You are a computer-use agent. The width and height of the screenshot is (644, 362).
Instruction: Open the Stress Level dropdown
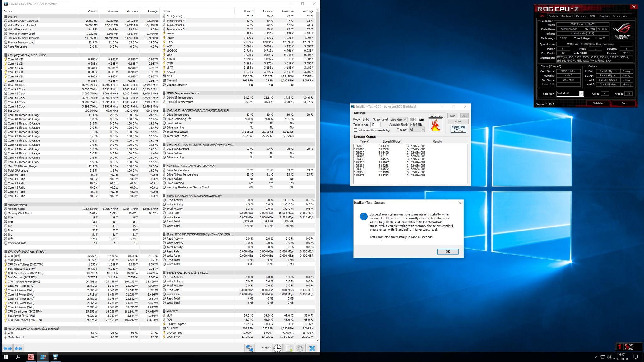398,120
